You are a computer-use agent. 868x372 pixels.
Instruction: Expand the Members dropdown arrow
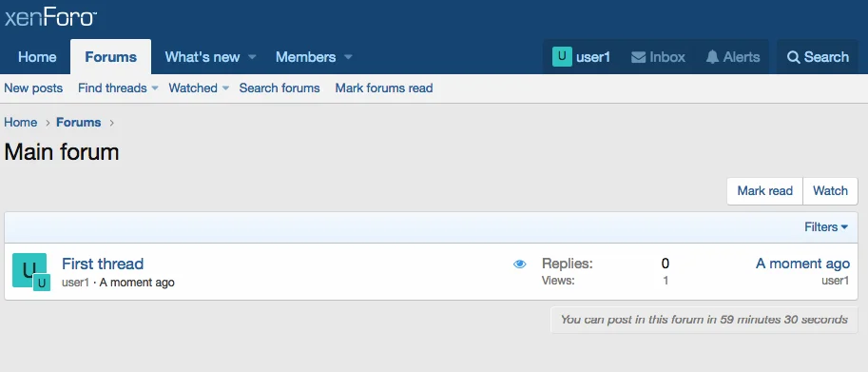[x=348, y=57]
